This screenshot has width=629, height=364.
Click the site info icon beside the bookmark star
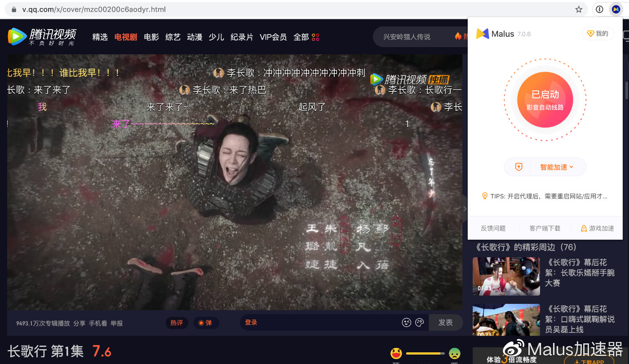point(599,9)
